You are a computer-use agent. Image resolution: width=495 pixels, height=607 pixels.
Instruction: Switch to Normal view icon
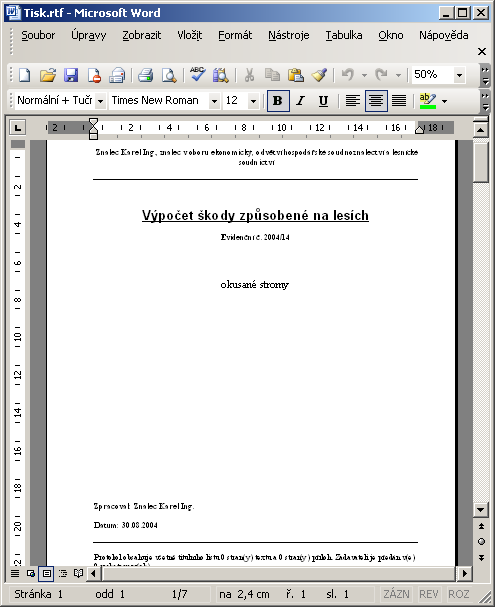click(15, 573)
